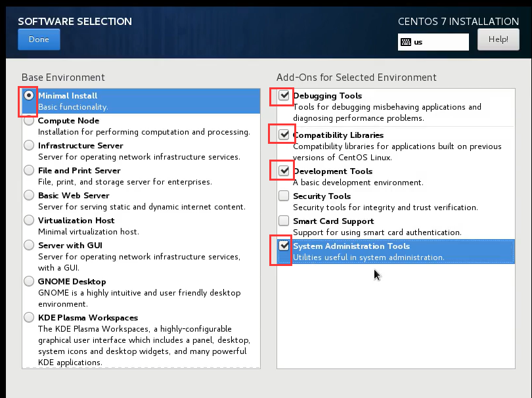
Task: Click 'Support for using smart card authentication.' text
Action: [377, 232]
